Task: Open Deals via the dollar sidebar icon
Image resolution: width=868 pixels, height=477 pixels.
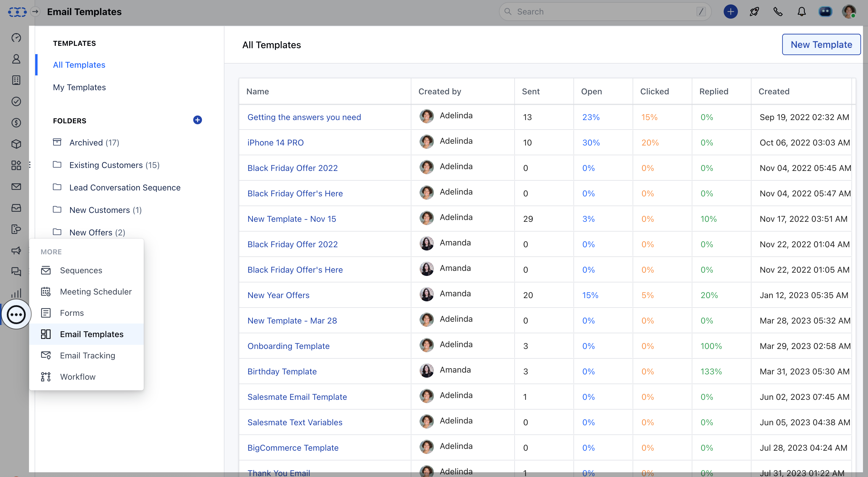Action: (x=16, y=123)
